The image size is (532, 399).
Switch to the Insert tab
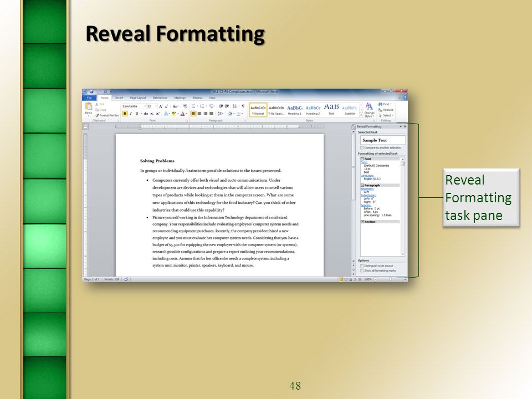[119, 98]
